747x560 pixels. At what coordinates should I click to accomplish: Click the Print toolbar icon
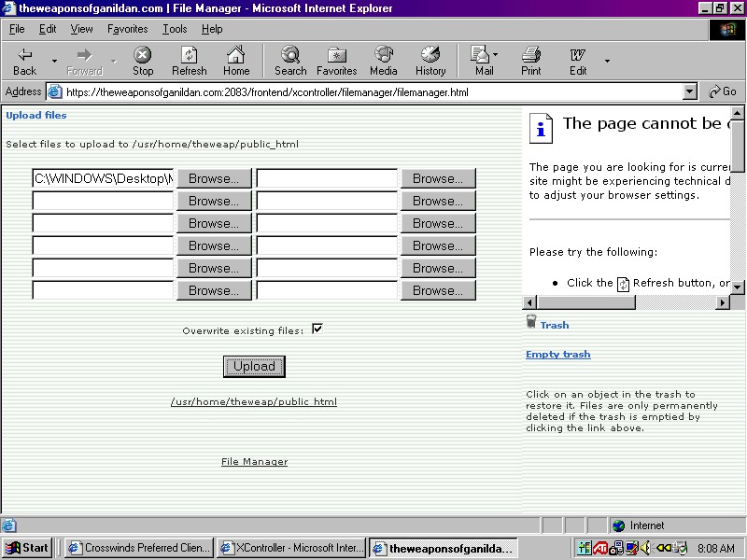pyautogui.click(x=530, y=62)
